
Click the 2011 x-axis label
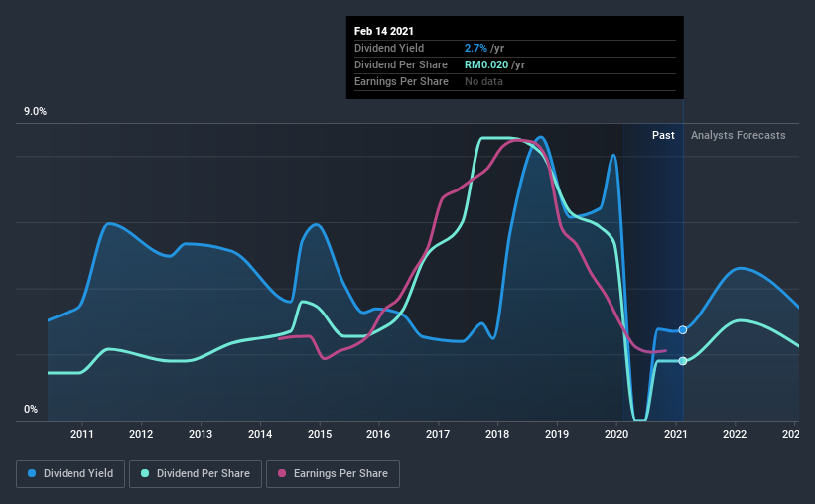(x=82, y=434)
